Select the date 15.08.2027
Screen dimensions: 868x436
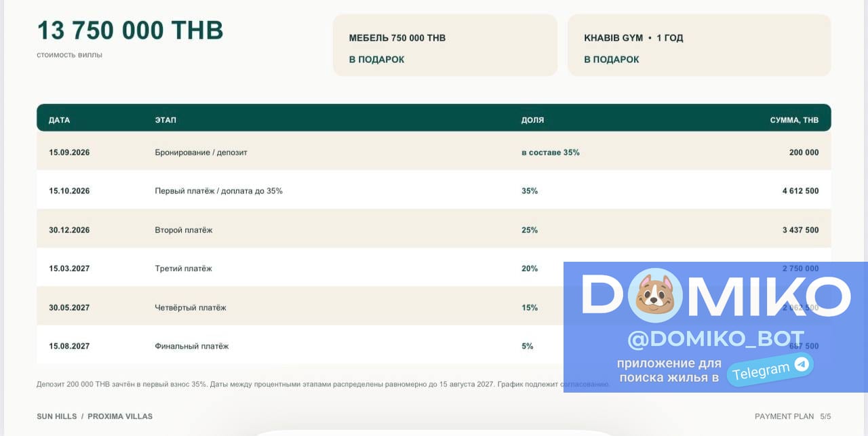click(x=69, y=346)
